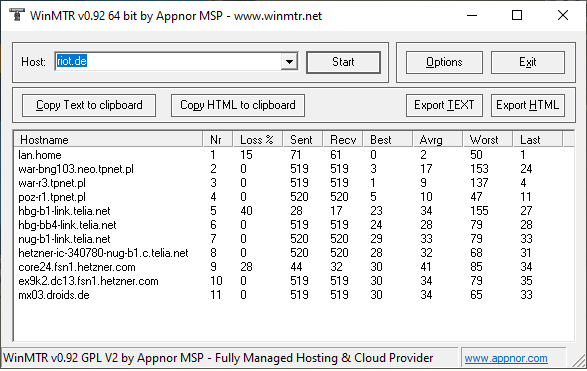
Task: Select the poz-r1.tpnet.pl row
Action: coord(294,197)
